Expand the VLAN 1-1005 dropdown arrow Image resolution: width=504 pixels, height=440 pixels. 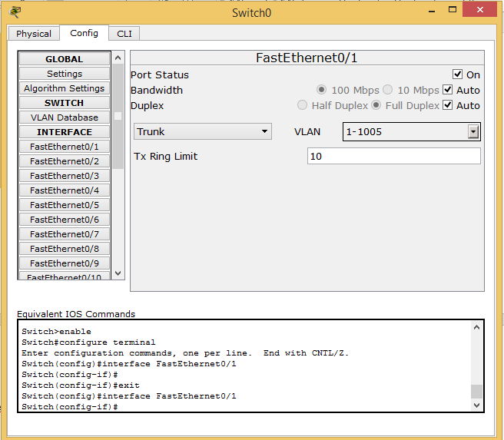click(x=473, y=131)
